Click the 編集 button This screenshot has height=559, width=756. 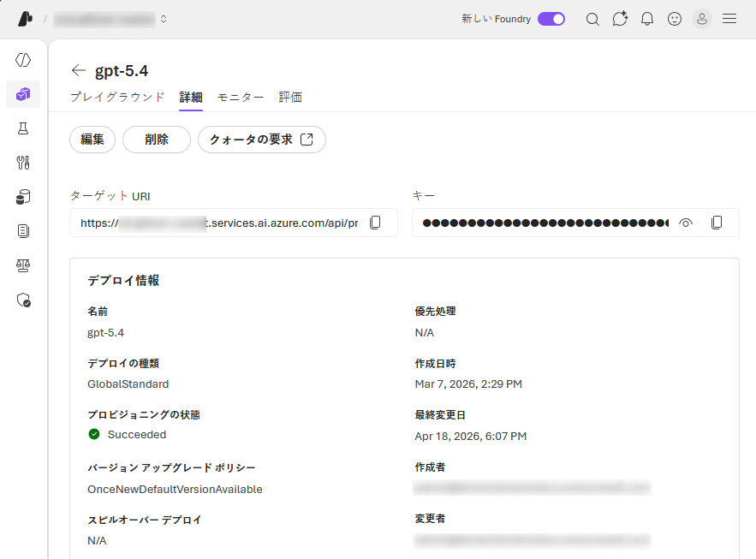click(92, 140)
